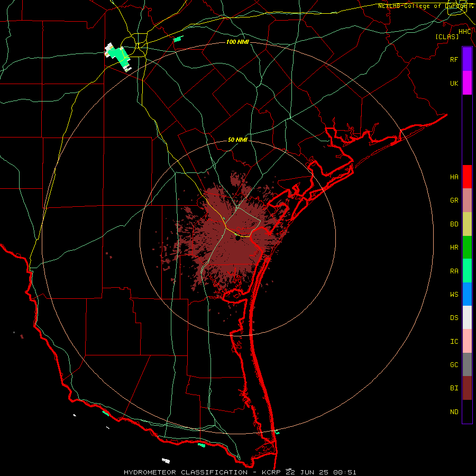
Task: Click the IC legend label
Action: coord(454,342)
